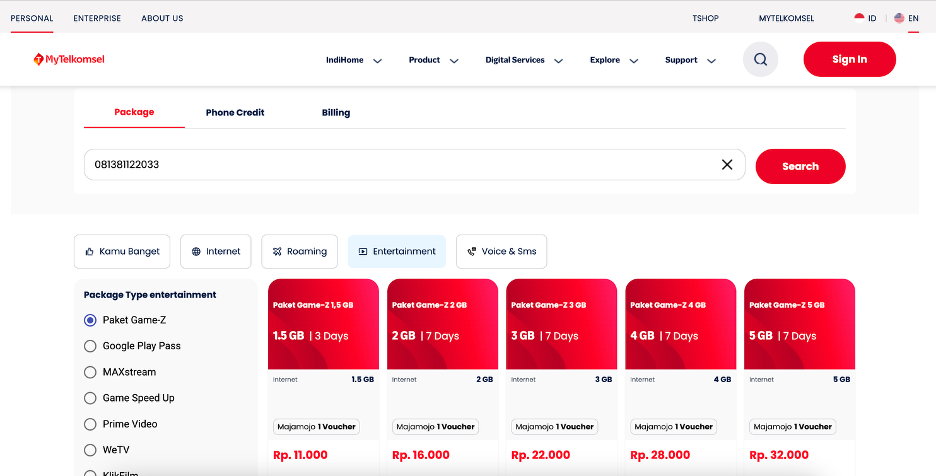Click the Rp. 16.000 price

(x=421, y=455)
